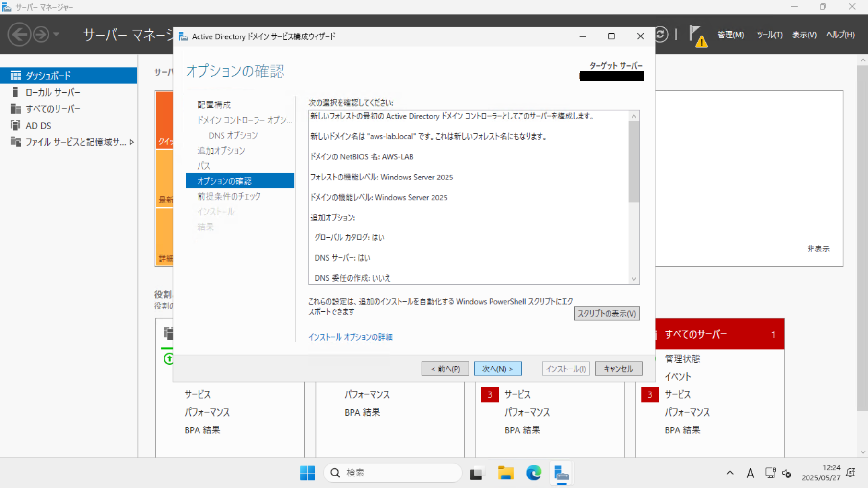Go to the 配置構成 wizard step
This screenshot has height=488, width=868.
click(x=214, y=105)
